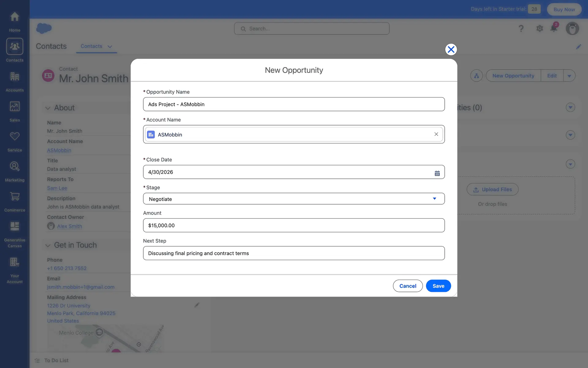This screenshot has width=588, height=368.
Task: Close the New Opportunity dialog with the X
Action: [451, 49]
